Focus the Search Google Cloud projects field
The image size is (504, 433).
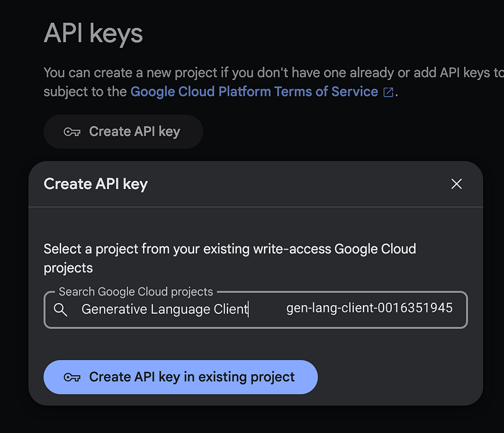[256, 310]
